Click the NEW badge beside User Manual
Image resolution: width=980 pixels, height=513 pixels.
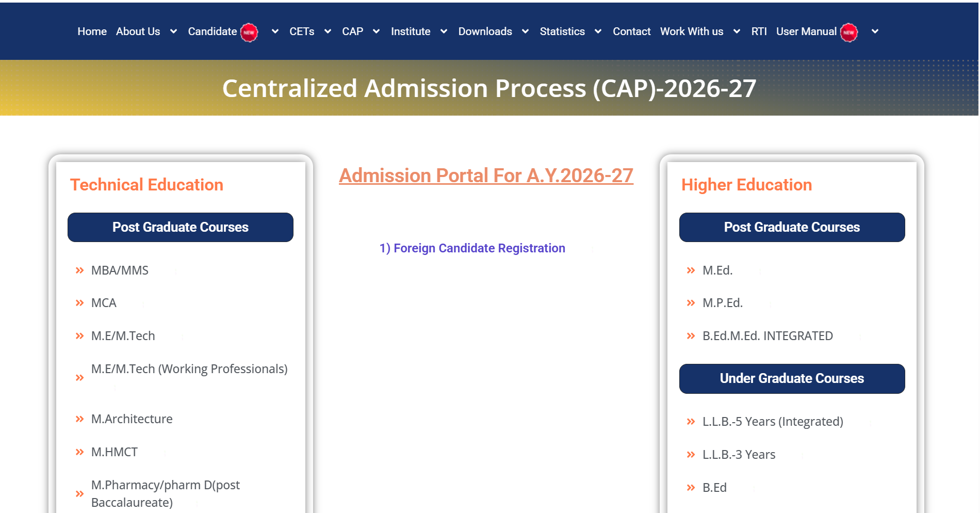point(849,33)
